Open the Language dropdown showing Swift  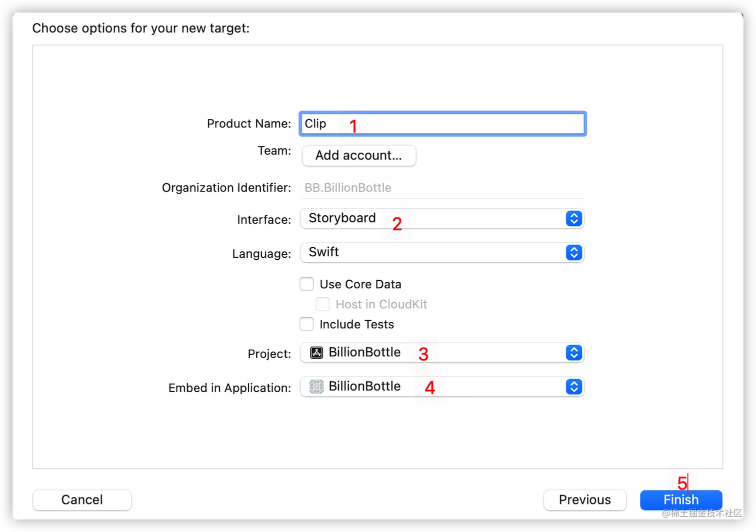point(442,252)
